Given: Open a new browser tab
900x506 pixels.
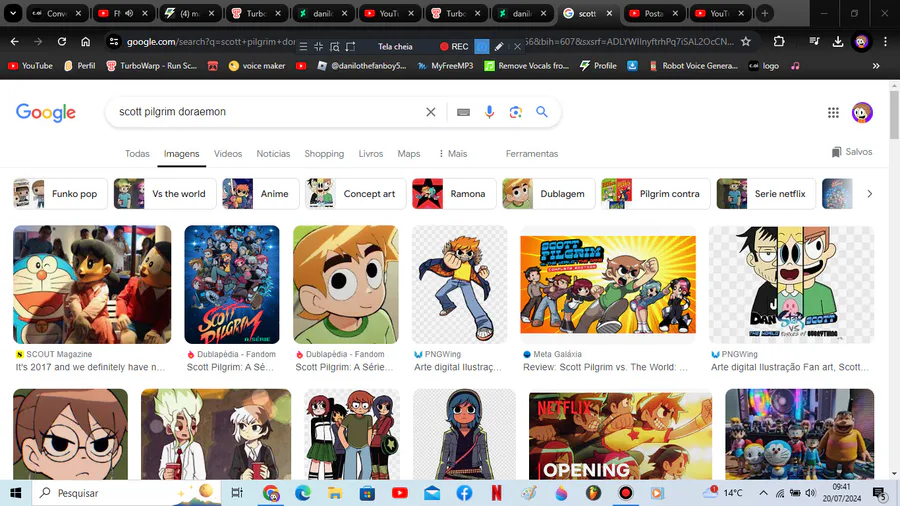Looking at the screenshot, I should click(x=765, y=13).
